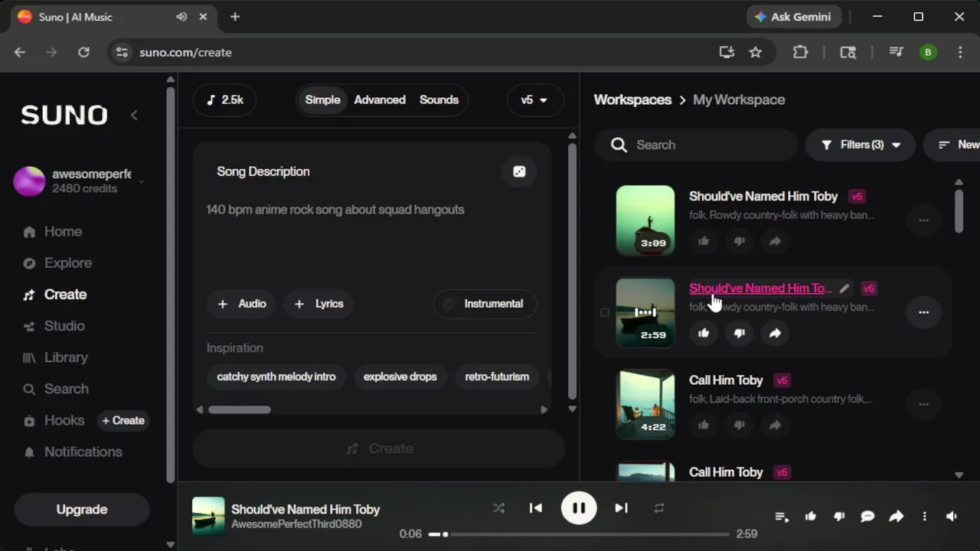Viewport: 980px width, 551px height.
Task: Click the inspiration tags horizontal scrollbar
Action: pos(240,409)
